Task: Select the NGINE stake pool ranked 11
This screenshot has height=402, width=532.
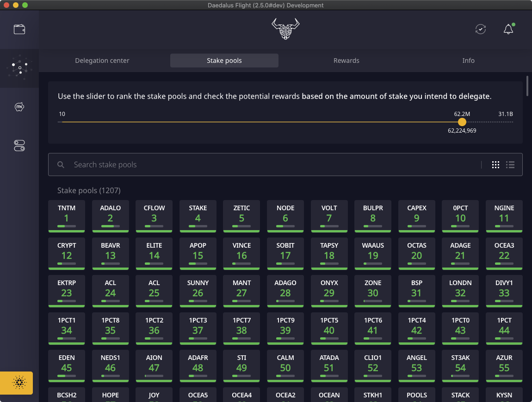Action: pos(504,216)
